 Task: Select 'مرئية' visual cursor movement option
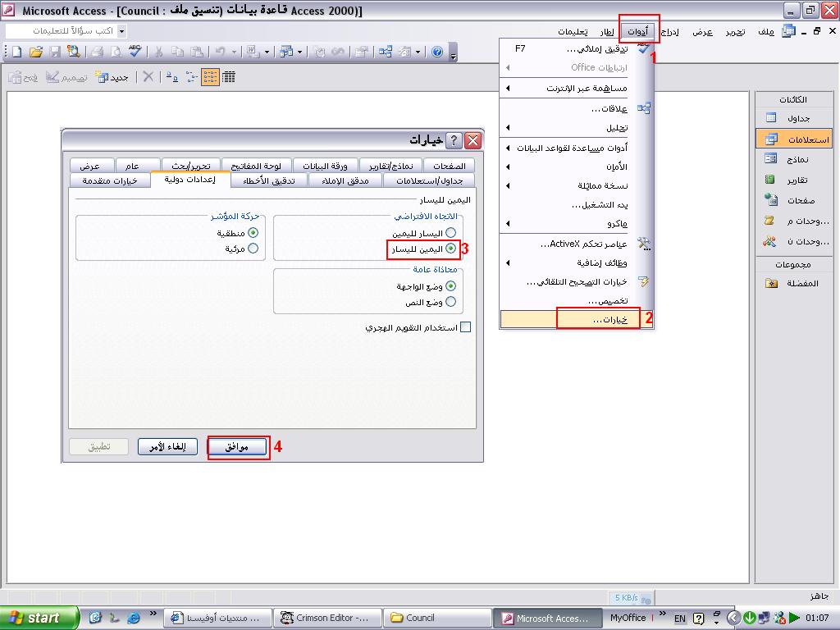(x=253, y=249)
